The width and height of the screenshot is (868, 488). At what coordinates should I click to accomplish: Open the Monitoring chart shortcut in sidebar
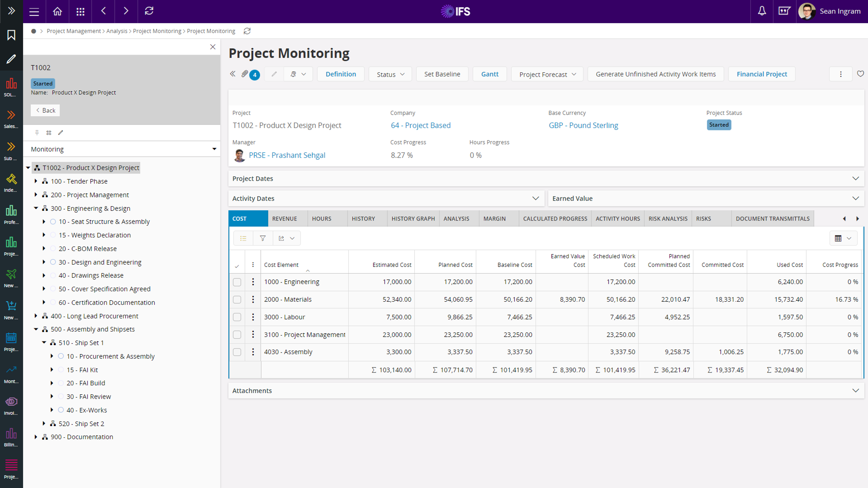(11, 374)
